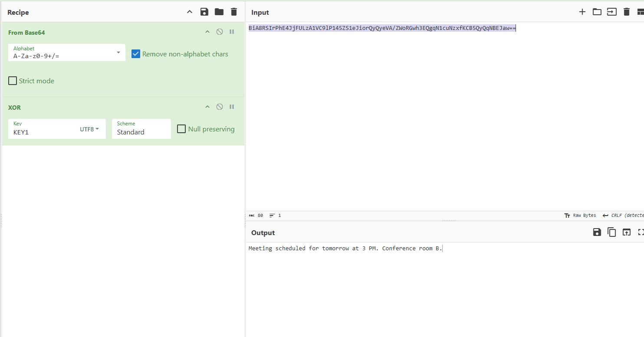
Task: Copy raw output to clipboard
Action: pos(611,232)
